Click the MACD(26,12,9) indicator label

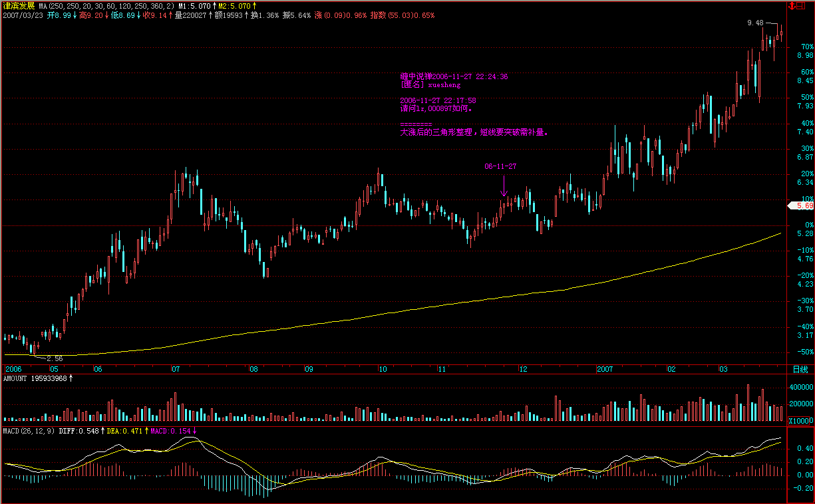coord(28,431)
